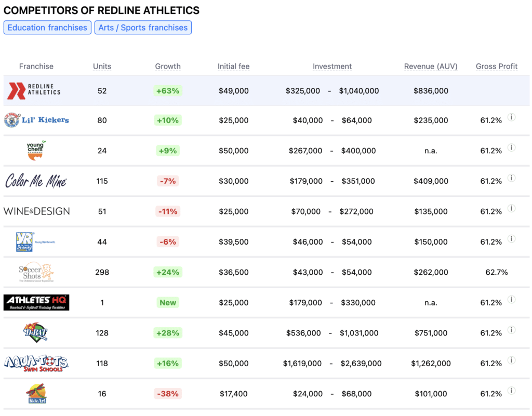
Task: Show gross profit info for Lil' Kickers
Action: tap(511, 117)
